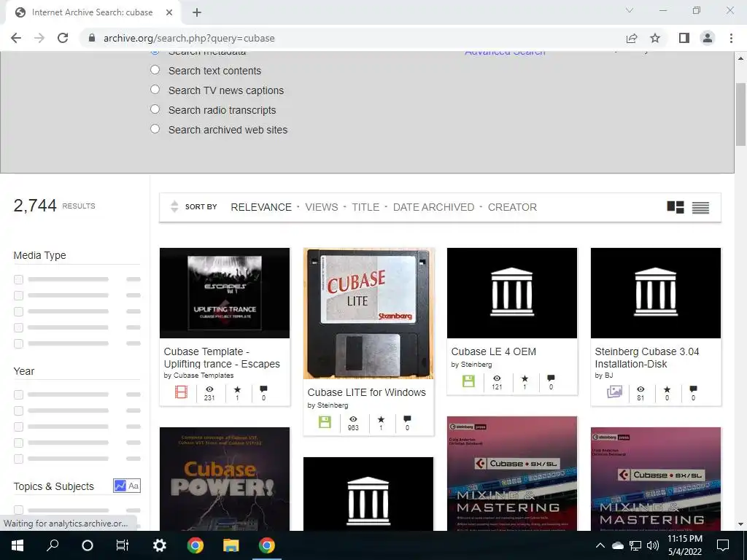Screen dimensions: 747x560
Task: Check the last Year filter box
Action: pos(18,459)
